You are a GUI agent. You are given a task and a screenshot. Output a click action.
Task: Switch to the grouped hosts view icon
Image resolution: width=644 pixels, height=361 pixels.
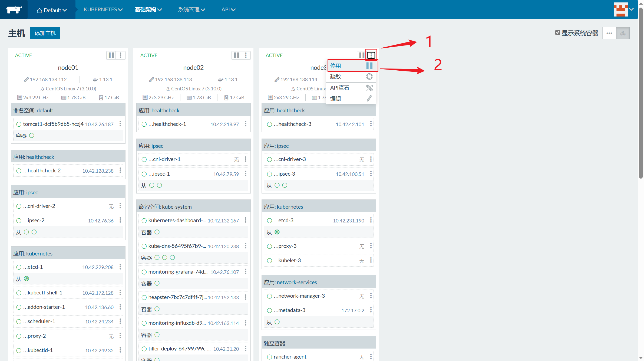coord(623,33)
